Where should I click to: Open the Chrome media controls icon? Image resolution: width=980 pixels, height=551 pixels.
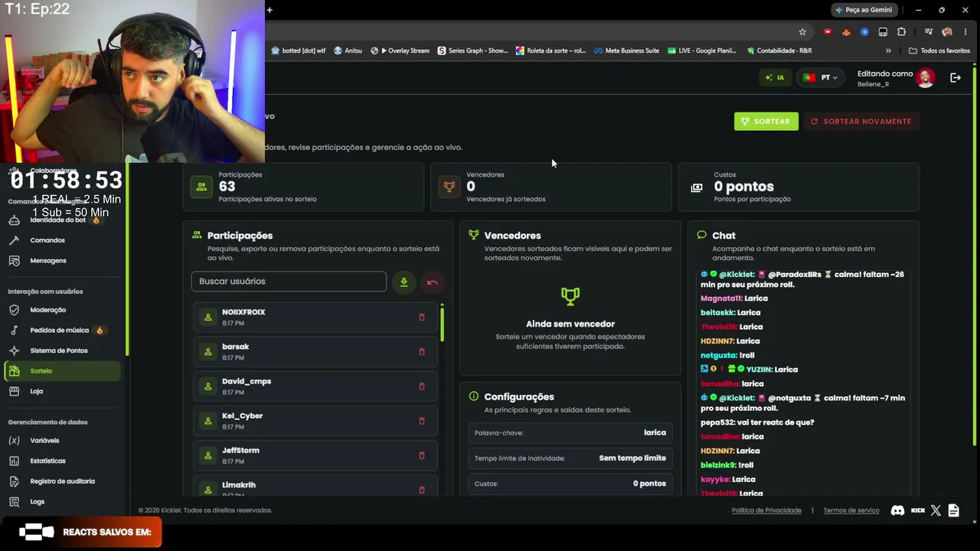coord(928,31)
